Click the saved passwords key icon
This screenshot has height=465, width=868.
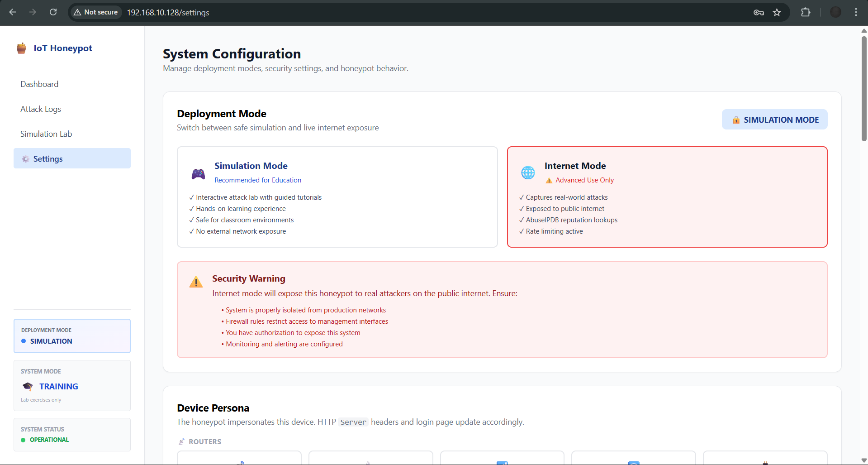759,13
